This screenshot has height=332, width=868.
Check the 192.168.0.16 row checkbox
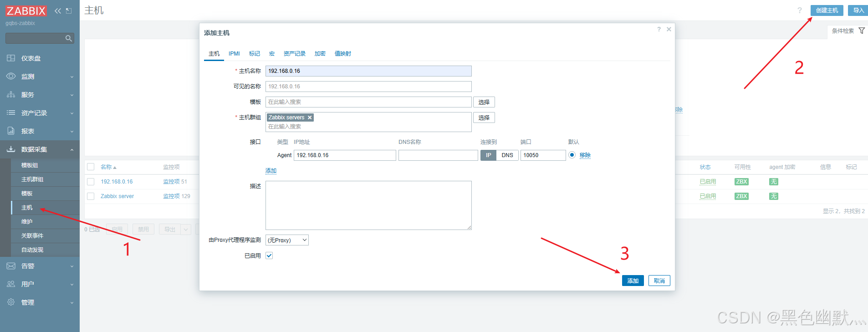91,182
